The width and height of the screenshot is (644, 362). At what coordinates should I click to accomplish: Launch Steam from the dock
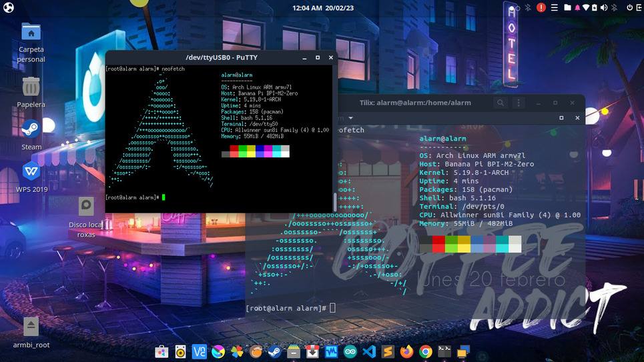point(275,352)
